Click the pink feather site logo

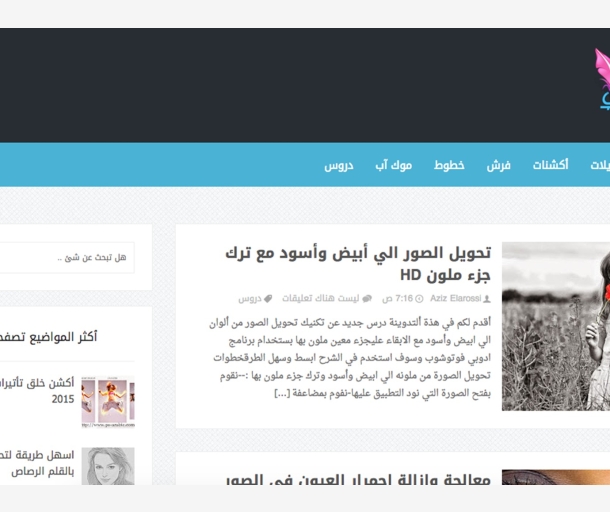click(x=603, y=78)
